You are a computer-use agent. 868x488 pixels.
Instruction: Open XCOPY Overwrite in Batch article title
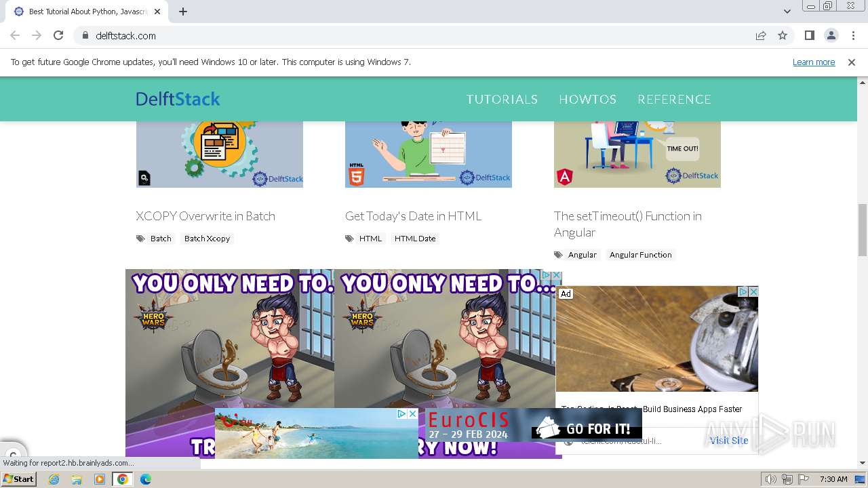coord(205,216)
